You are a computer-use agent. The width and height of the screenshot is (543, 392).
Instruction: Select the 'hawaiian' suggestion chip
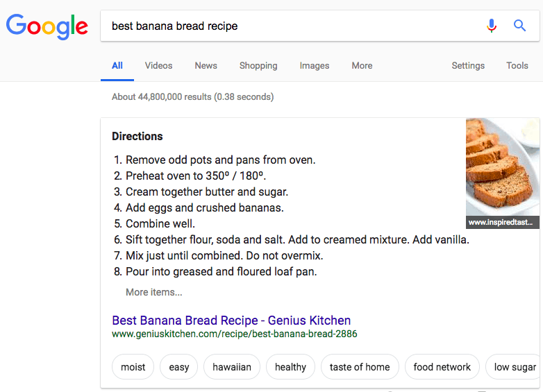point(232,367)
